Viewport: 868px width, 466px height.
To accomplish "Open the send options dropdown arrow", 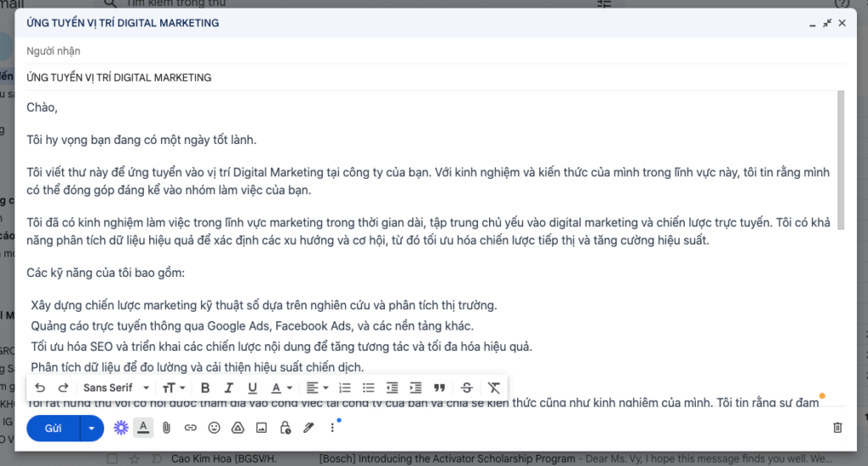I will 92,429.
